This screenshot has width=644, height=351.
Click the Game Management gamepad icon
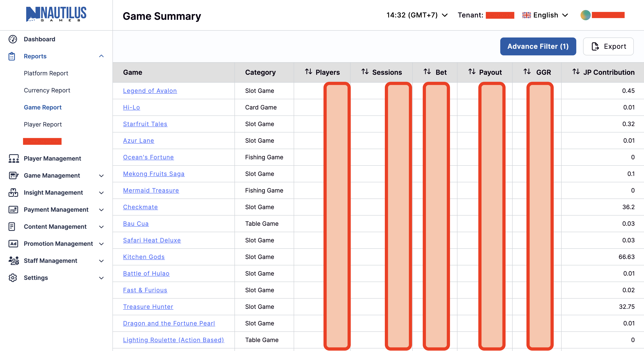click(13, 175)
